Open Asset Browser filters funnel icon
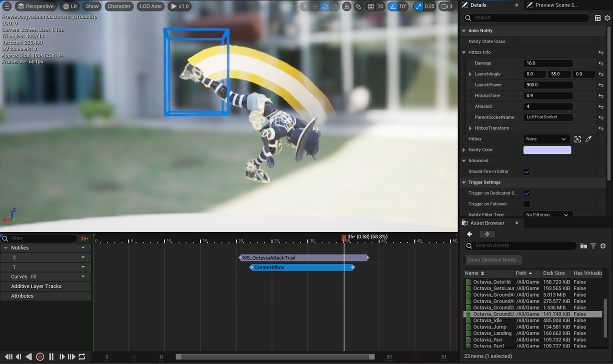This screenshot has width=613, height=364. pos(593,246)
